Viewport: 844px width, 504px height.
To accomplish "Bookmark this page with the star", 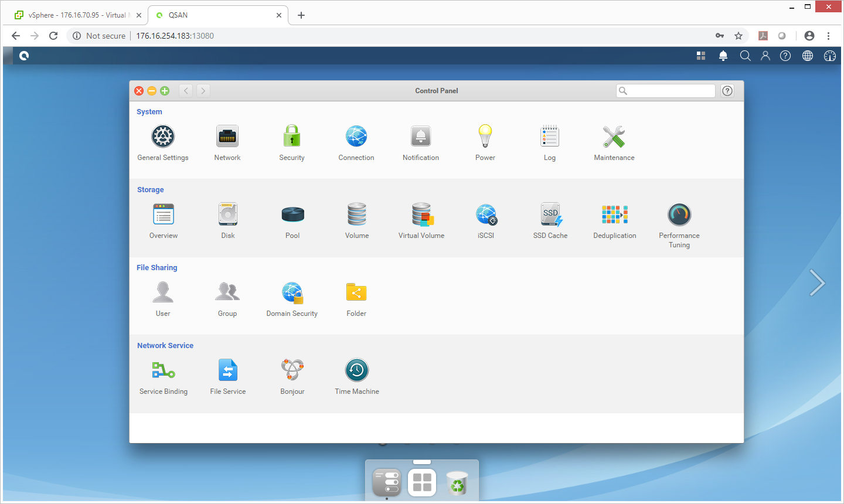I will pos(738,36).
